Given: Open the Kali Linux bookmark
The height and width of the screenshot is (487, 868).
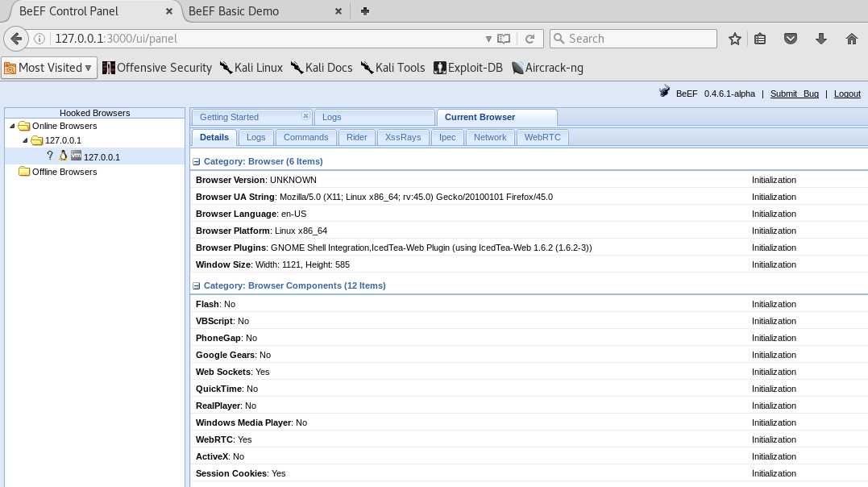Looking at the screenshot, I should pyautogui.click(x=251, y=68).
